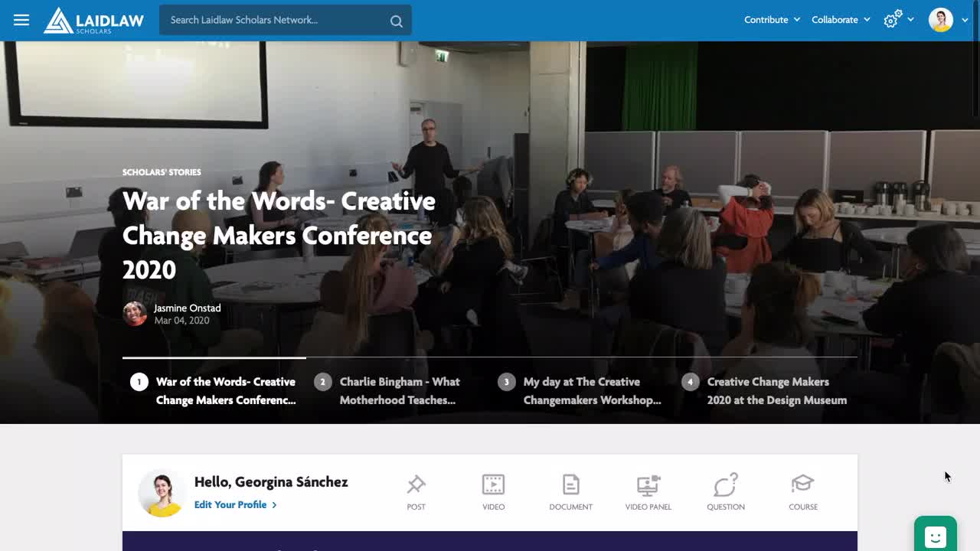Image resolution: width=980 pixels, height=551 pixels.
Task: Select the Video contribution icon
Action: tap(493, 492)
